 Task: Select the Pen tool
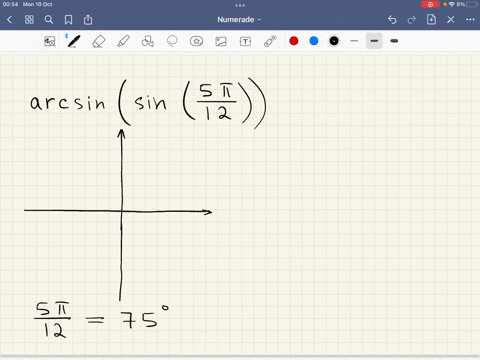tap(73, 41)
